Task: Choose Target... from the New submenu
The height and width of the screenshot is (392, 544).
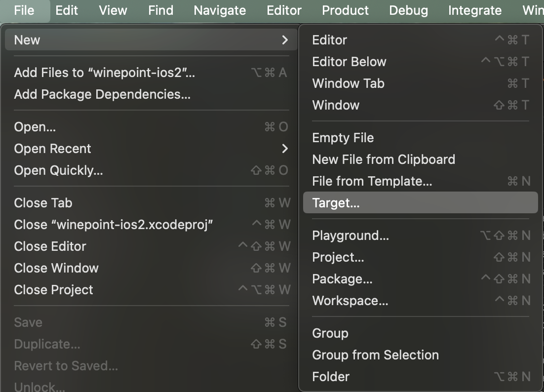Action: [x=336, y=203]
